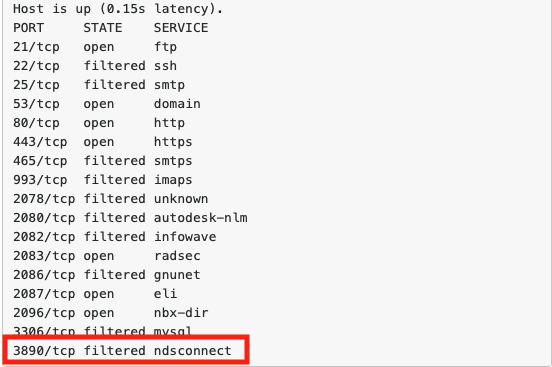Select the Host is up latency line
552x367 pixels.
pyautogui.click(x=118, y=9)
